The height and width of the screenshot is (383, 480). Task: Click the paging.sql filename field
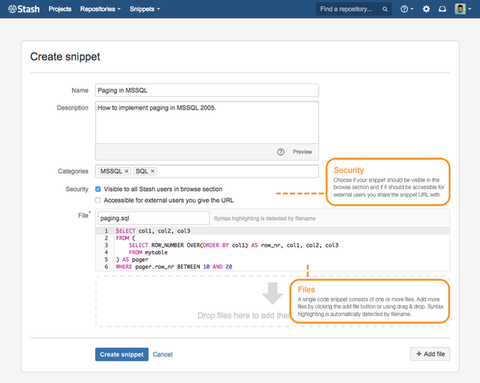pyautogui.click(x=154, y=218)
